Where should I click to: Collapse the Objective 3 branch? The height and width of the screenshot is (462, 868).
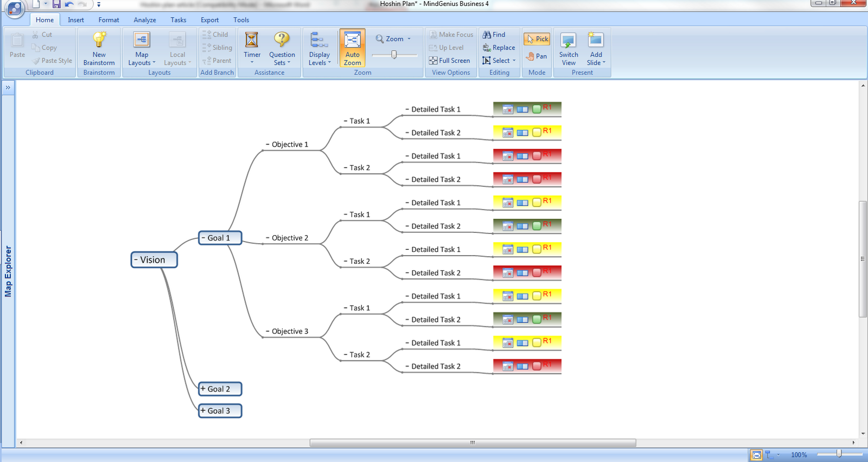pos(267,331)
